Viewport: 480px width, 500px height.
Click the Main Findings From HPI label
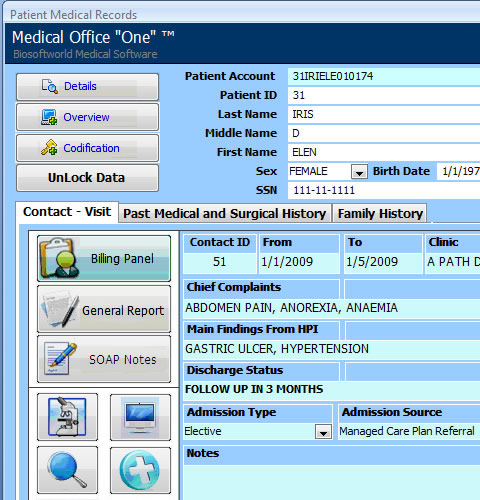coord(252,329)
